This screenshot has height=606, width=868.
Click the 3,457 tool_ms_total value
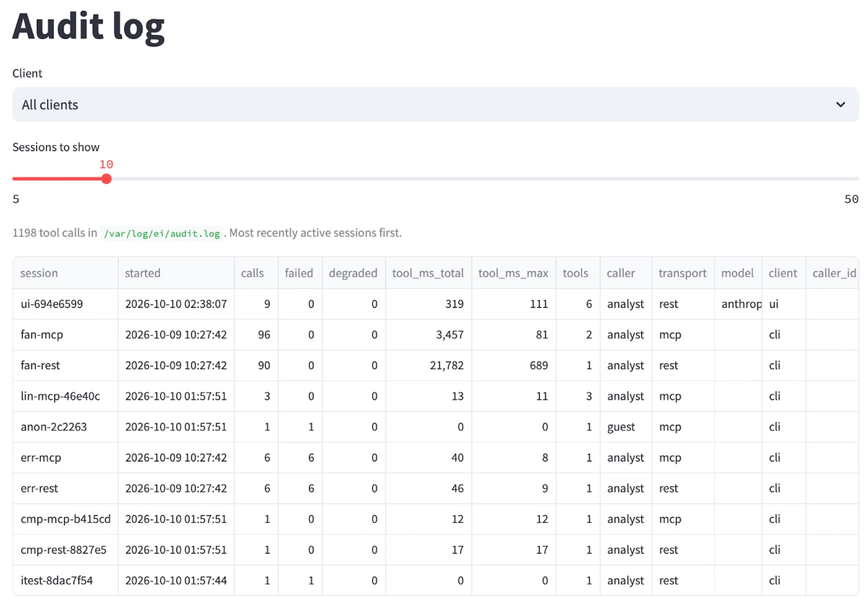point(429,334)
